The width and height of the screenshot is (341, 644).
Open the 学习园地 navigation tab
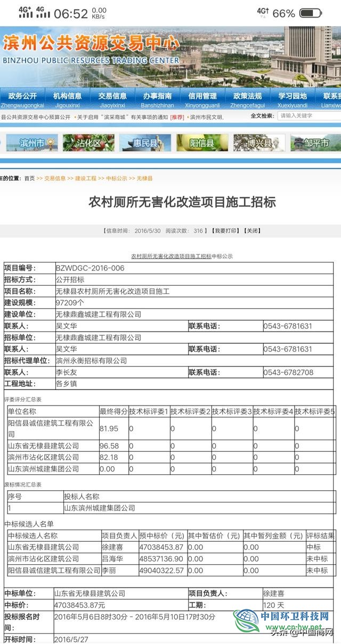pyautogui.click(x=293, y=99)
